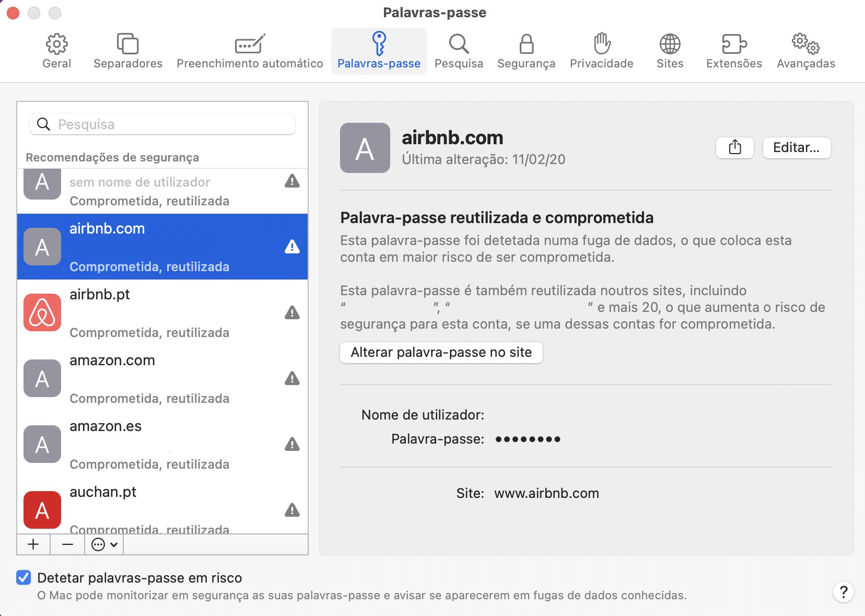Open help with the question mark button
Viewport: 865px width, 616px height.
tap(843, 592)
